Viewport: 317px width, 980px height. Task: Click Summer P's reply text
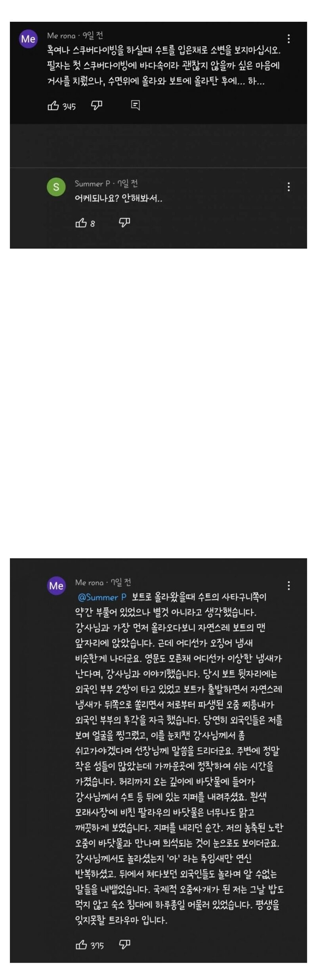coord(118,199)
